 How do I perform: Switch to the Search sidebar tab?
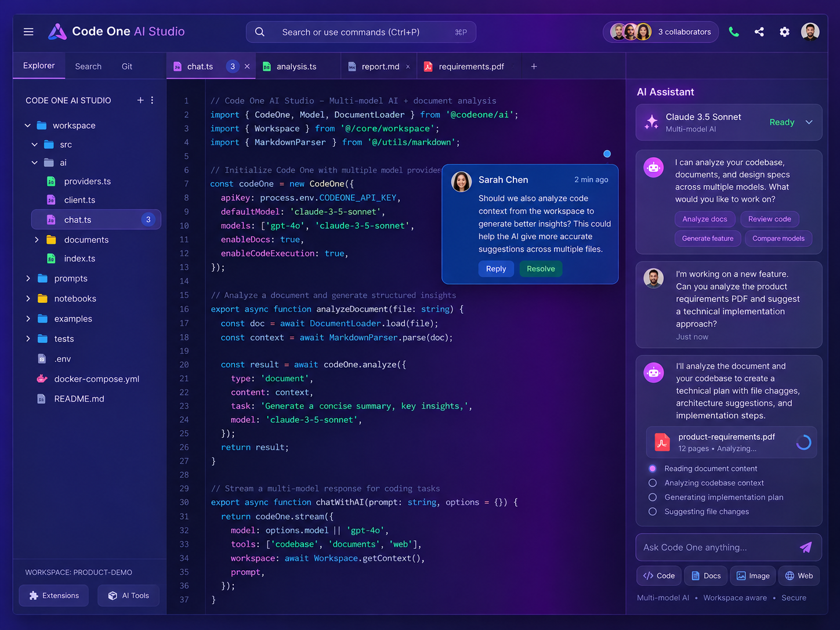(88, 67)
